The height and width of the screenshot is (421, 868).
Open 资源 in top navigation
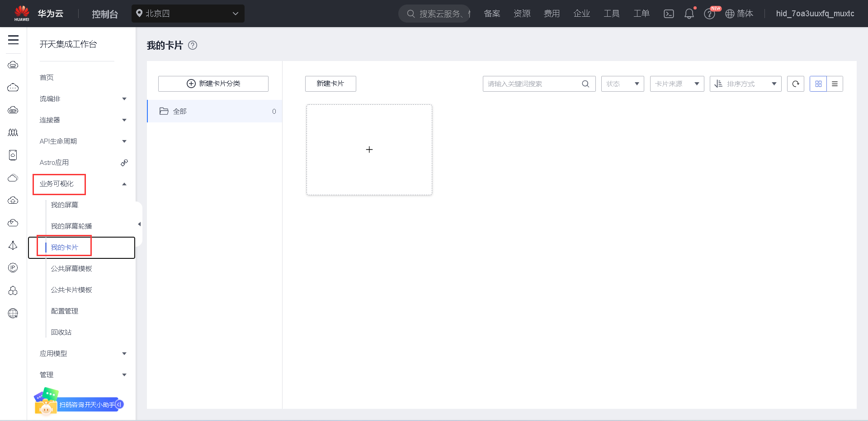click(522, 14)
